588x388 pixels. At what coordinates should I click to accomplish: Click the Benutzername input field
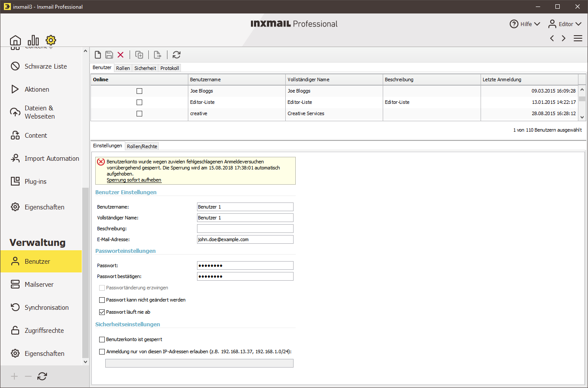point(245,207)
